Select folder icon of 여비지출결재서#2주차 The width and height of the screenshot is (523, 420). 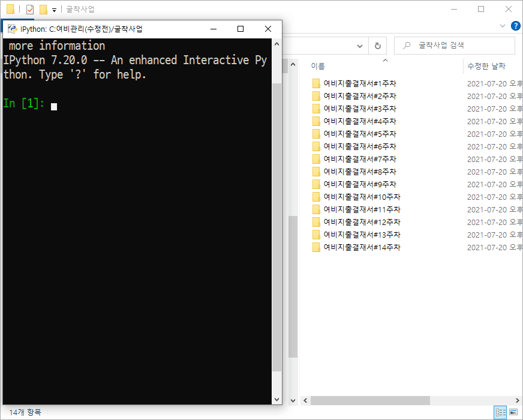click(x=316, y=96)
